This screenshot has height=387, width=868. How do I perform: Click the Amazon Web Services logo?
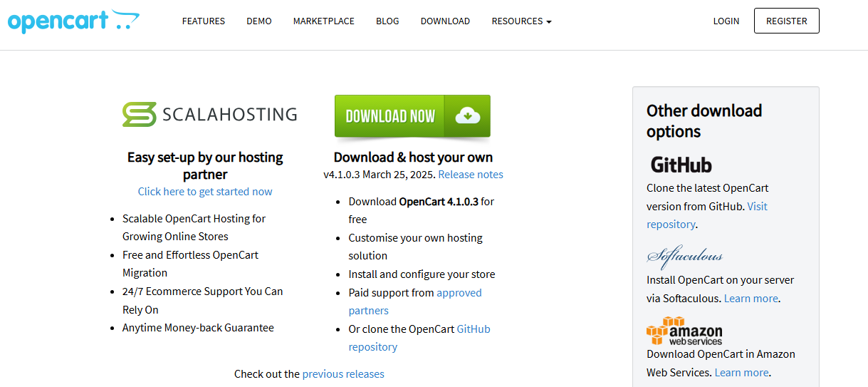(684, 331)
